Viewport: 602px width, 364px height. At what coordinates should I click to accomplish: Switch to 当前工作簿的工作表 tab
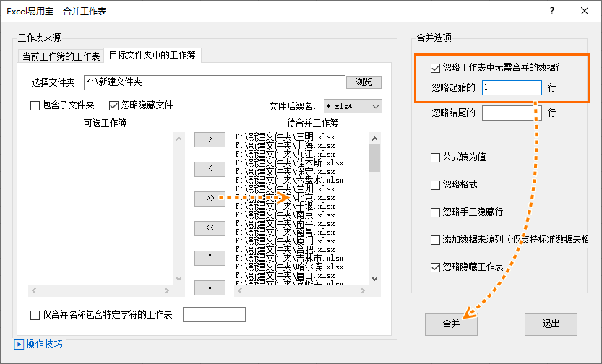tap(61, 56)
